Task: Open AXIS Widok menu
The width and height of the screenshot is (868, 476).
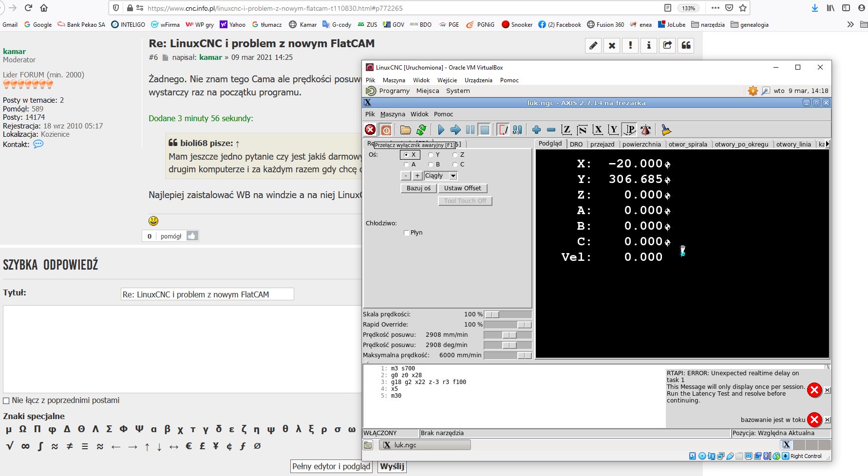Action: 419,114
